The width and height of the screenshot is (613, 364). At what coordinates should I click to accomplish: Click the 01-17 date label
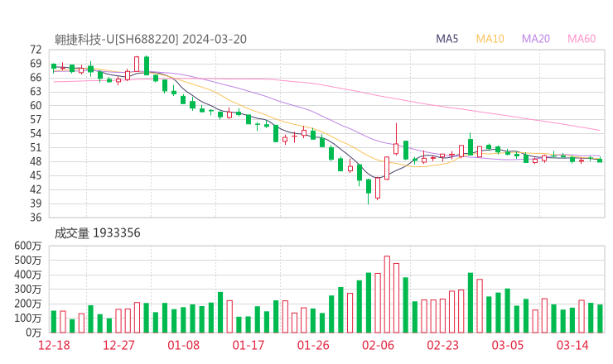[x=249, y=345]
